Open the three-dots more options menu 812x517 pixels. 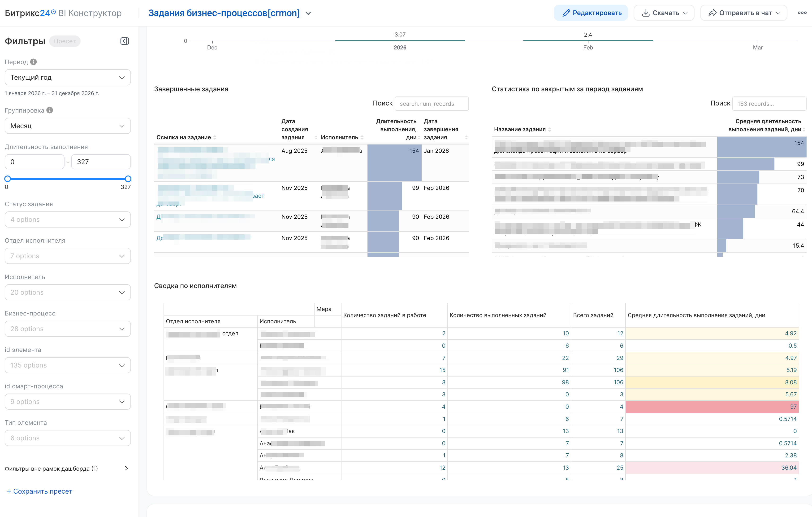point(802,13)
